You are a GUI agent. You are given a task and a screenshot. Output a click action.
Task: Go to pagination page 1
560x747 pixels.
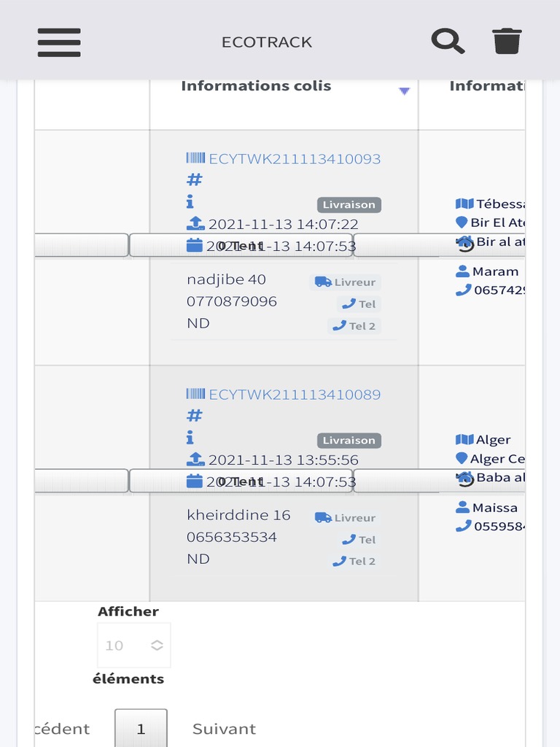pos(141,729)
